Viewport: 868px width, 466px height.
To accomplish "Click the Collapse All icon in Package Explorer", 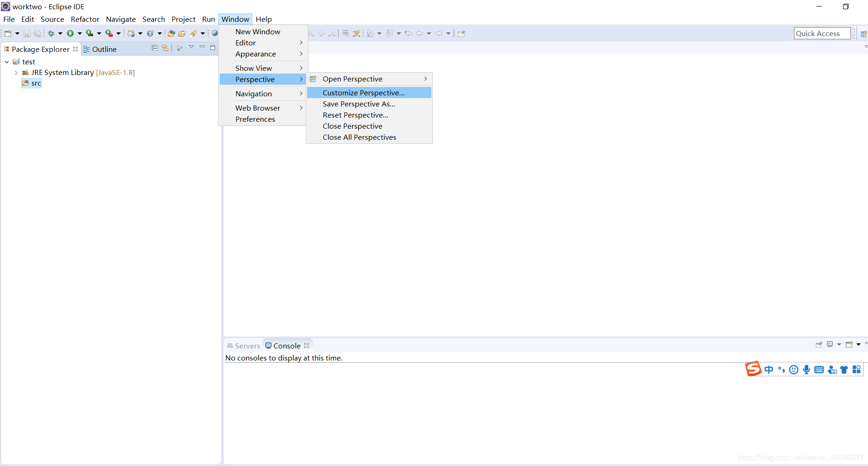I will pos(154,48).
